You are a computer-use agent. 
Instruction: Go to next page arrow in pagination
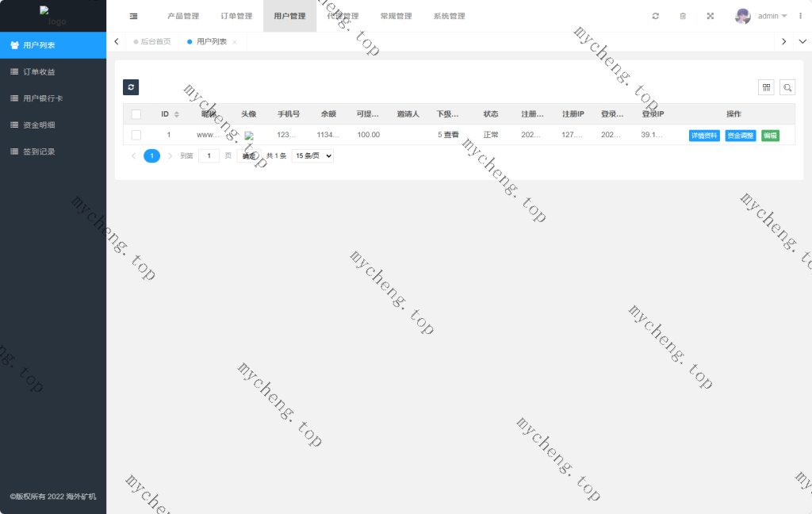tap(170, 155)
